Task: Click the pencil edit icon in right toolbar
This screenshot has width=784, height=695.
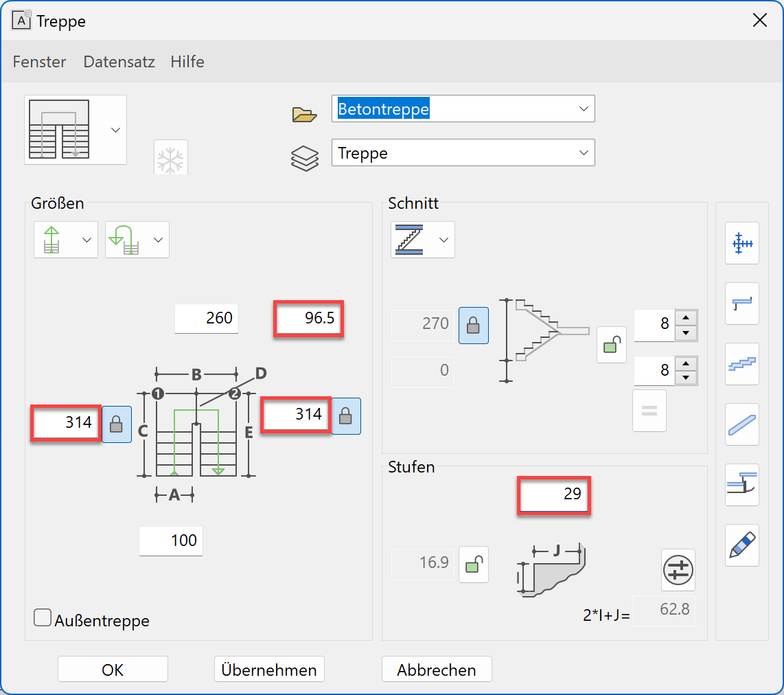Action: [741, 545]
